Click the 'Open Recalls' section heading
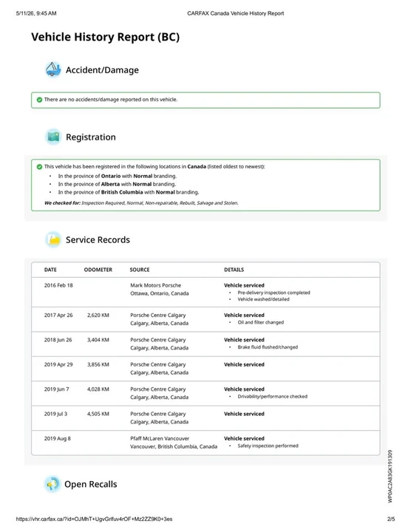Screen dimensions: 411x532 [x=91, y=484]
